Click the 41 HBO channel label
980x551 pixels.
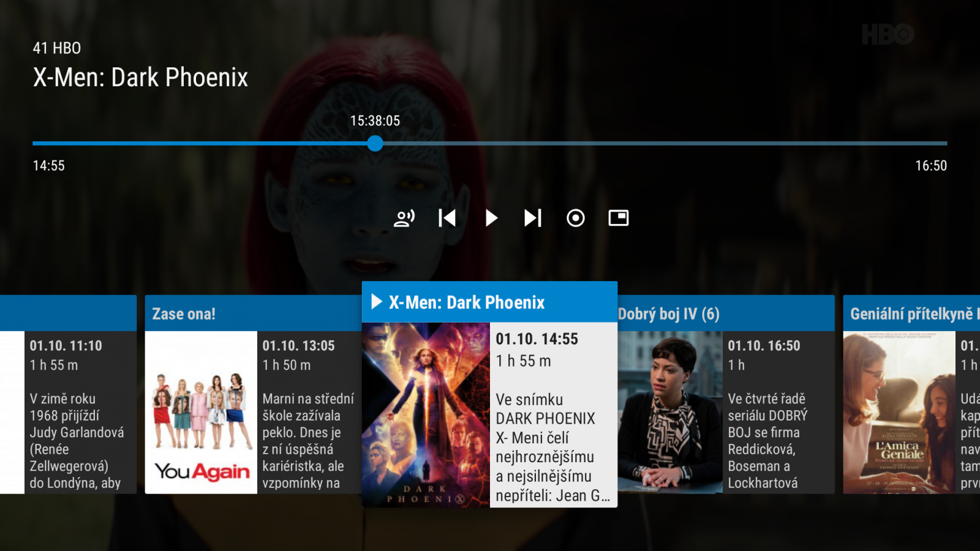[x=57, y=48]
